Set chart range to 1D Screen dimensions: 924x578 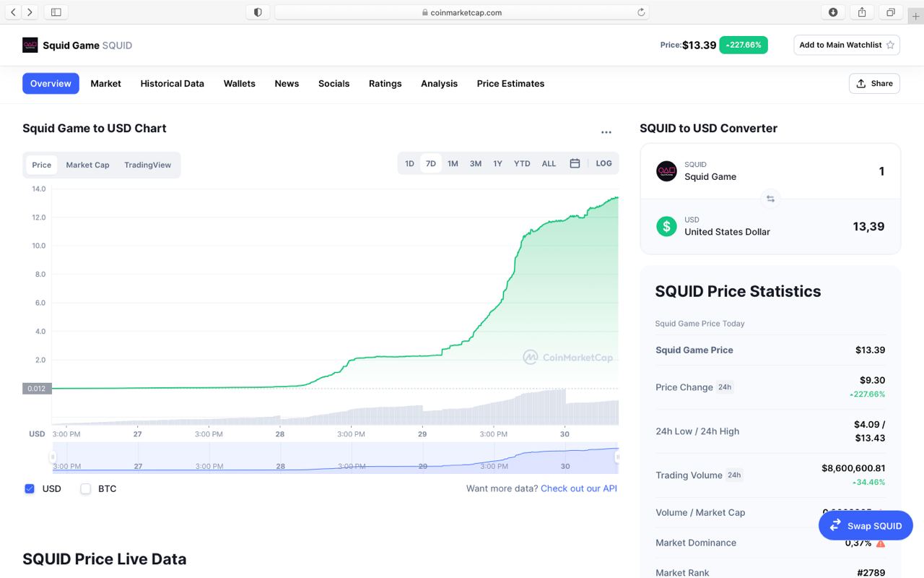[x=409, y=163]
